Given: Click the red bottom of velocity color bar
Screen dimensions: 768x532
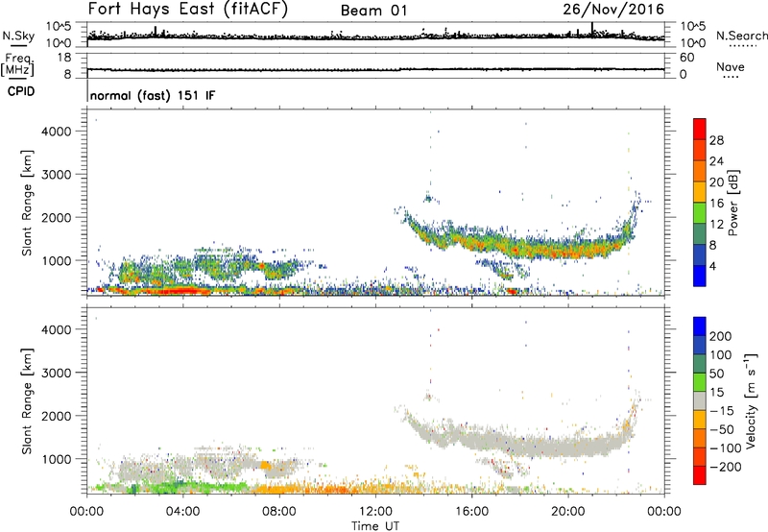Looking at the screenshot, I should click(x=700, y=475).
